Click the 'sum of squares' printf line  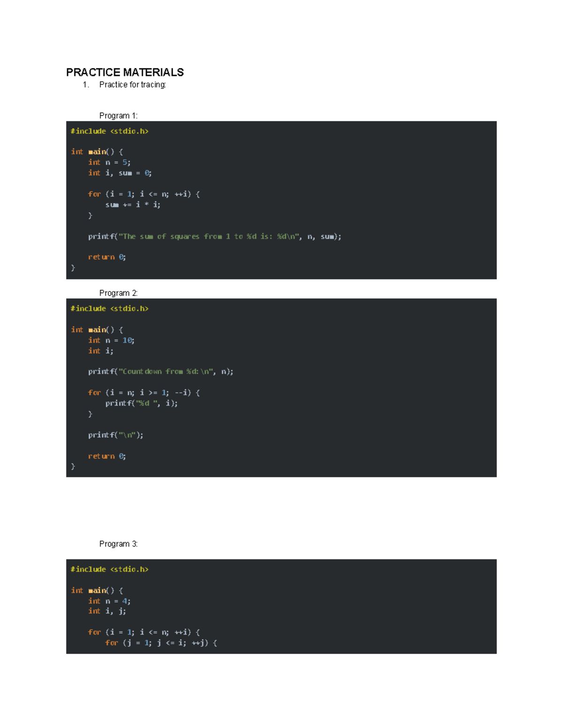tap(214, 237)
